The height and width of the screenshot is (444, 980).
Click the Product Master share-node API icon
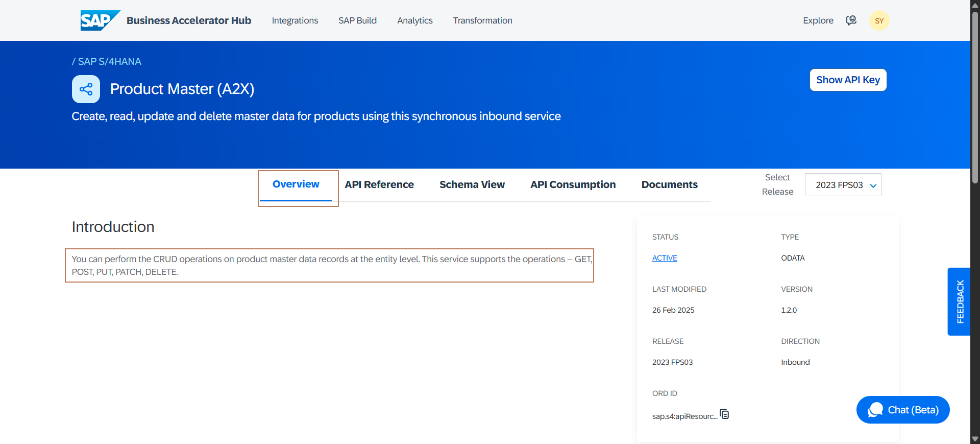pyautogui.click(x=86, y=89)
